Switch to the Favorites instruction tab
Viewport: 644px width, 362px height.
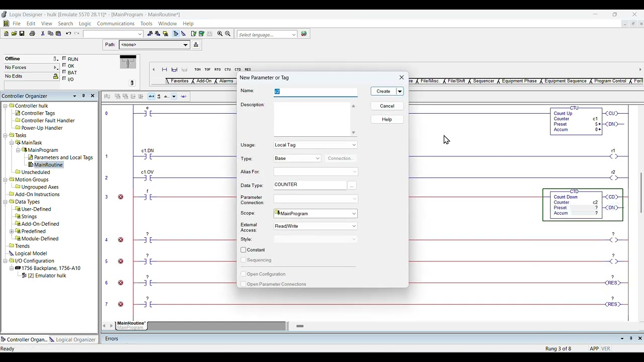pyautogui.click(x=180, y=81)
